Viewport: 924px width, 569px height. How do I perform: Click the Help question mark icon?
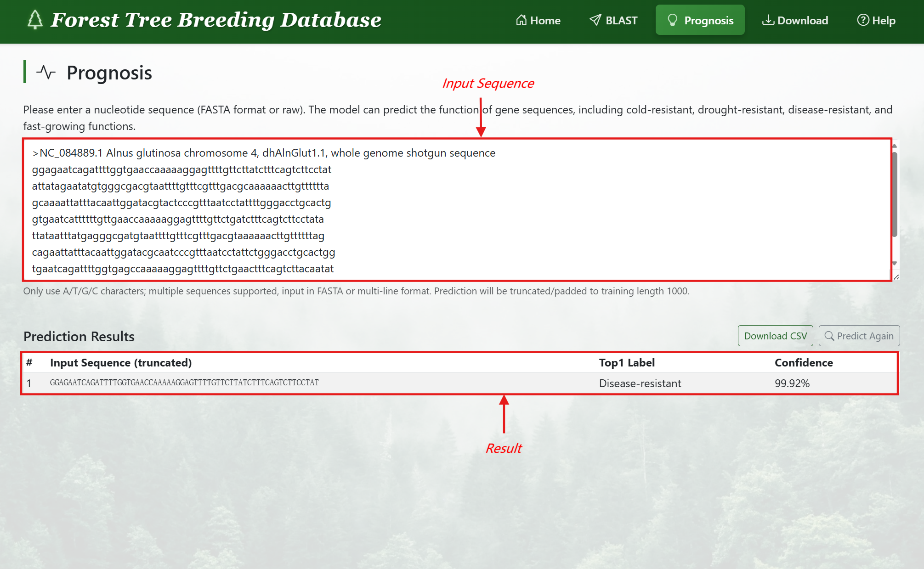click(x=863, y=20)
